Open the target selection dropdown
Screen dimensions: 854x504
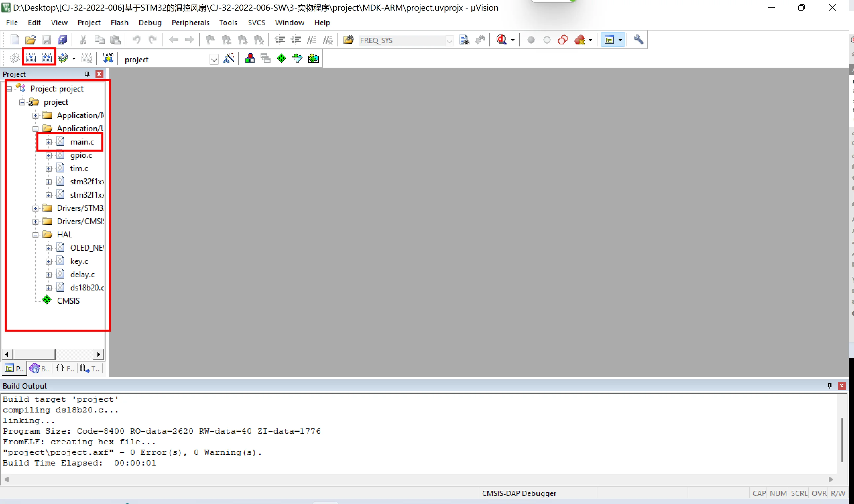pyautogui.click(x=214, y=60)
